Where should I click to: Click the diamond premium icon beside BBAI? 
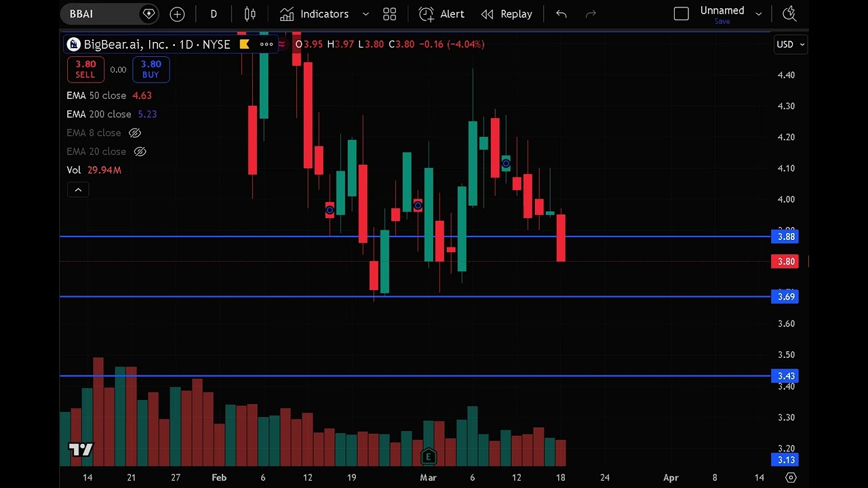pyautogui.click(x=149, y=14)
